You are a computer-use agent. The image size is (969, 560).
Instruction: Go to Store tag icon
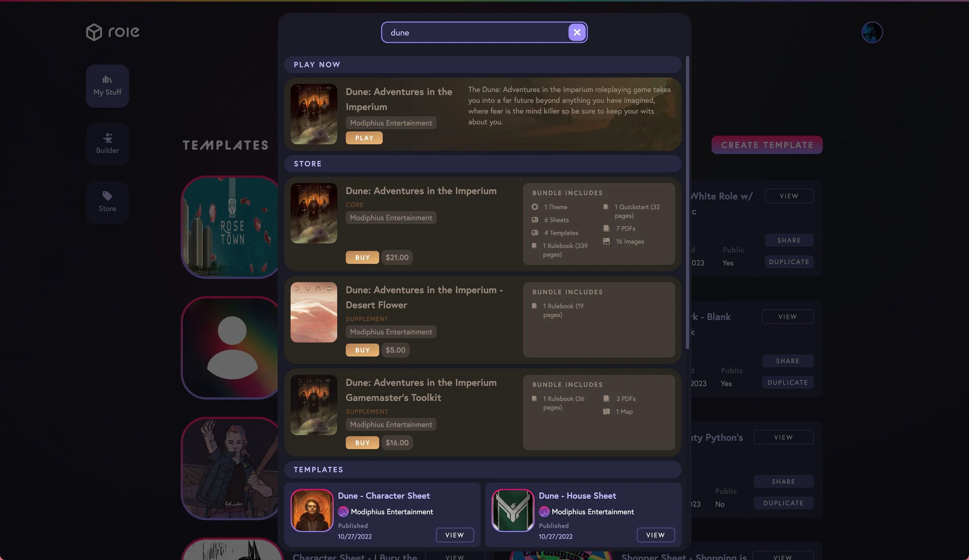pyautogui.click(x=107, y=196)
